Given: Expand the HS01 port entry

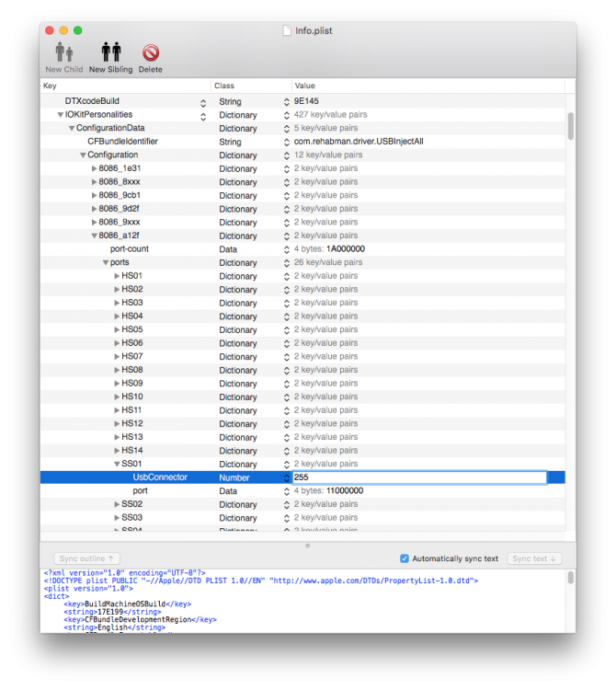Looking at the screenshot, I should pos(117,276).
